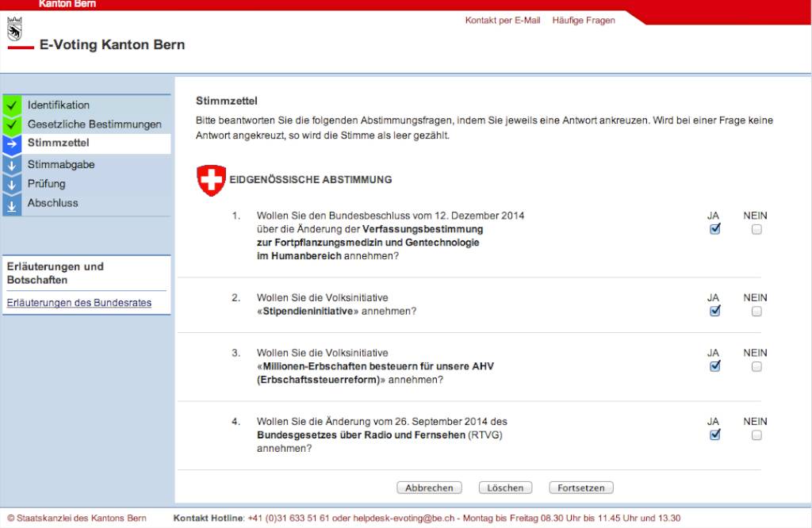This screenshot has height=528, width=812.
Task: Uncheck JA for question 1 Fortpflanzungsmedizin
Action: tap(714, 229)
